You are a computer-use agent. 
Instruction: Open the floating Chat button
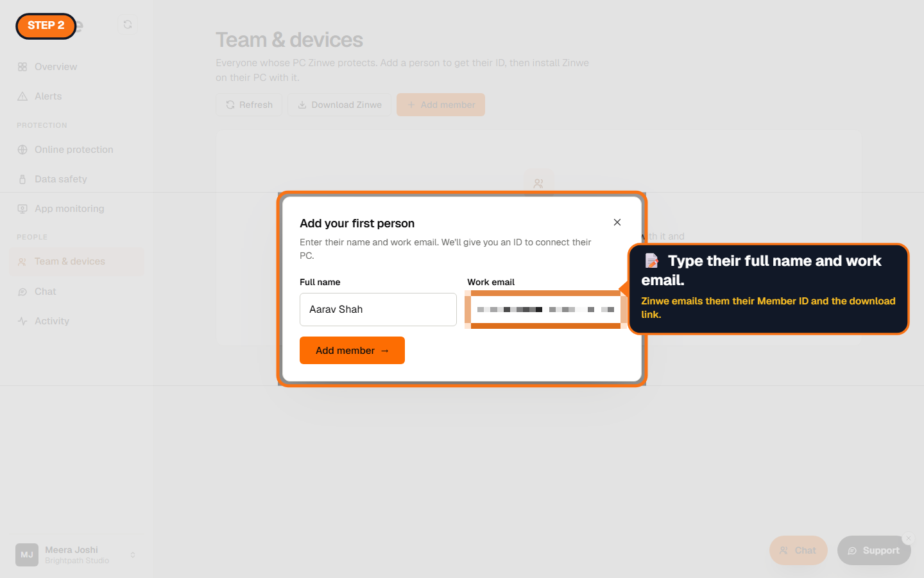point(798,550)
